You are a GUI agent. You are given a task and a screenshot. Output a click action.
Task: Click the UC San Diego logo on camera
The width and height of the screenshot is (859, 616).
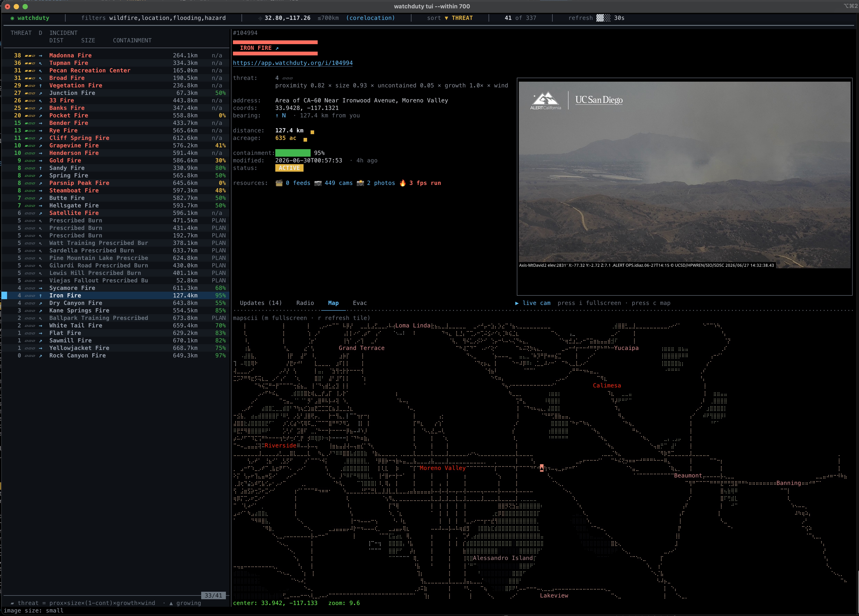[599, 100]
